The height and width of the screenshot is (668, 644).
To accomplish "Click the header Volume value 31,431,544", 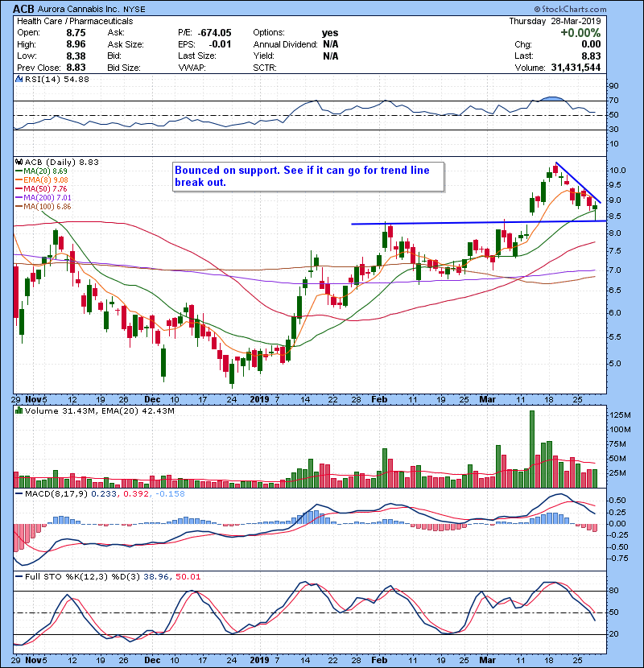I will (x=576, y=68).
